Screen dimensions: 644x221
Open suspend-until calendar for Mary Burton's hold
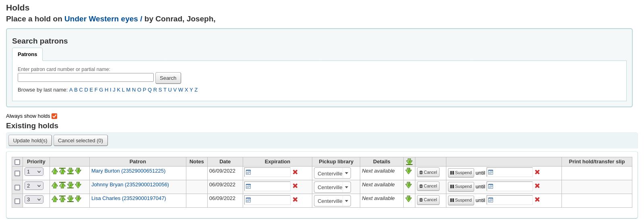[491, 173]
